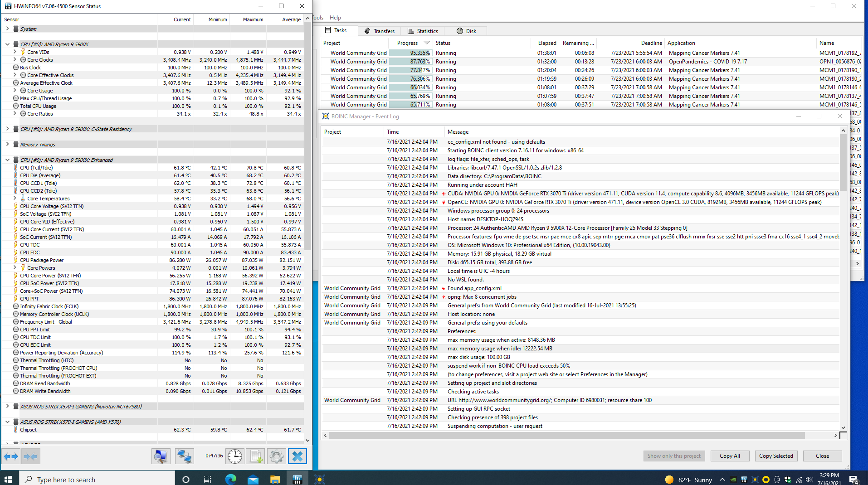Expand the System sensor group
The height and width of the screenshot is (485, 868).
[7, 29]
